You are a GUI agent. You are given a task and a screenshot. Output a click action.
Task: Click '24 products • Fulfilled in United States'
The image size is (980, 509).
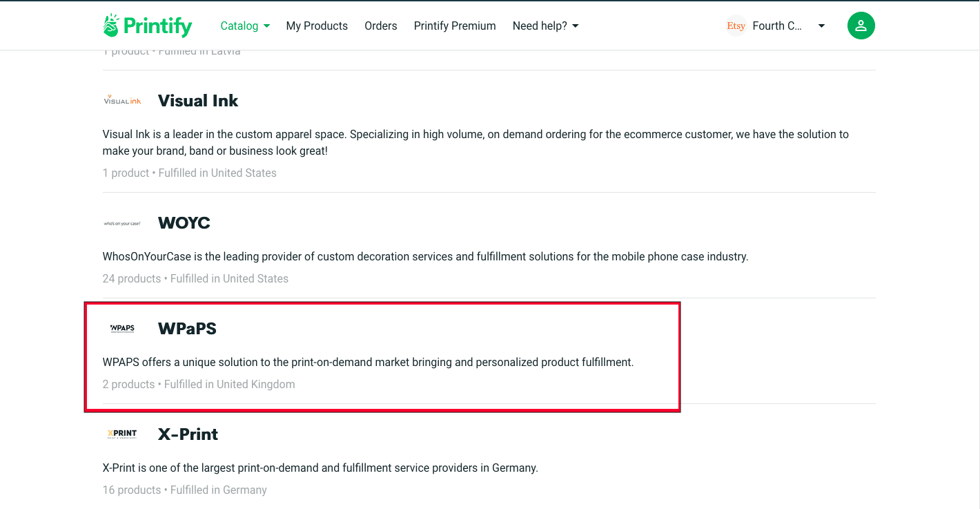196,279
